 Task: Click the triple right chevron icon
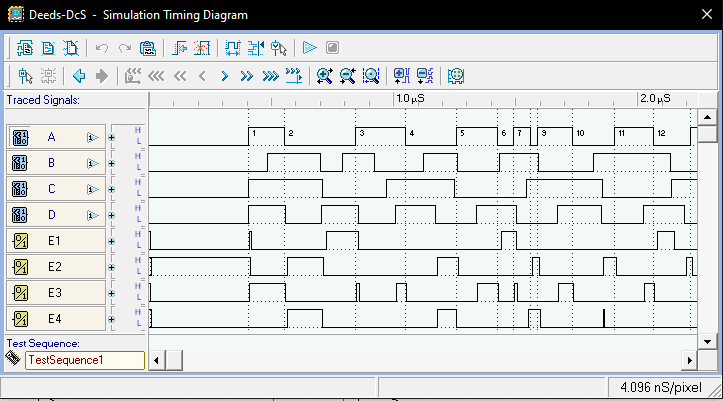pyautogui.click(x=270, y=75)
